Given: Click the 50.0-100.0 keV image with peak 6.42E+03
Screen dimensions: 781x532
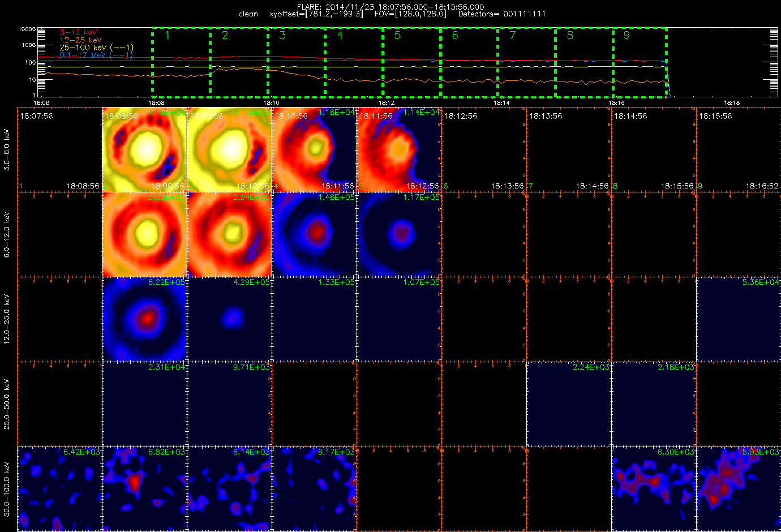Looking at the screenshot, I should pos(59,488).
